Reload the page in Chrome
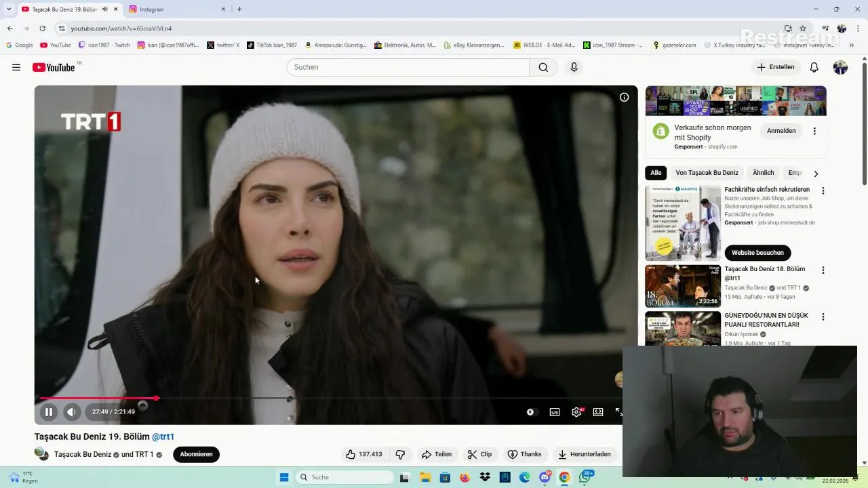 point(42,28)
